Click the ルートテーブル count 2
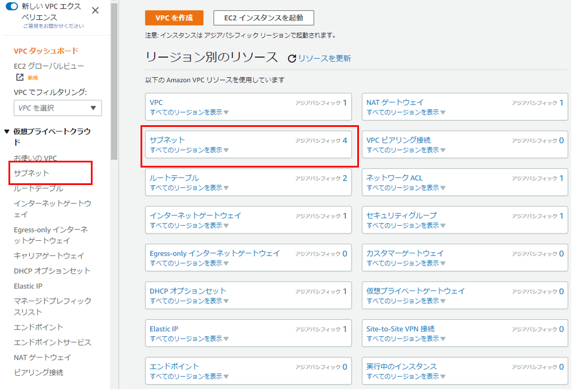The height and width of the screenshot is (392, 574). pyautogui.click(x=345, y=178)
